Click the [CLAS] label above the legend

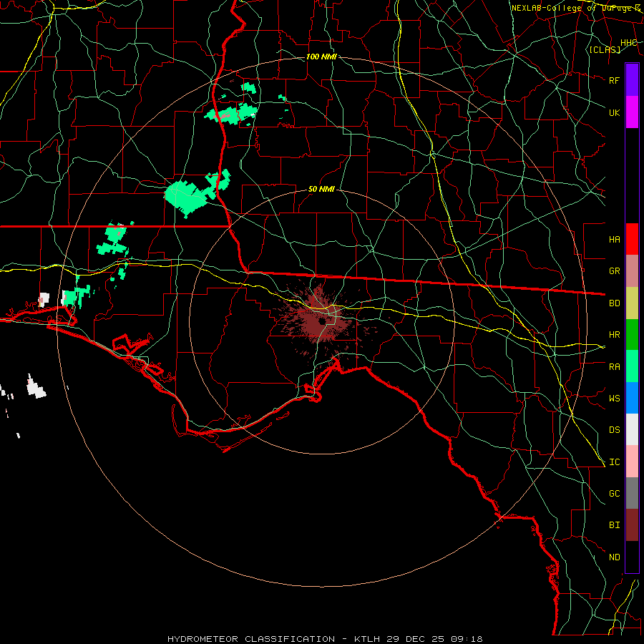(x=605, y=49)
